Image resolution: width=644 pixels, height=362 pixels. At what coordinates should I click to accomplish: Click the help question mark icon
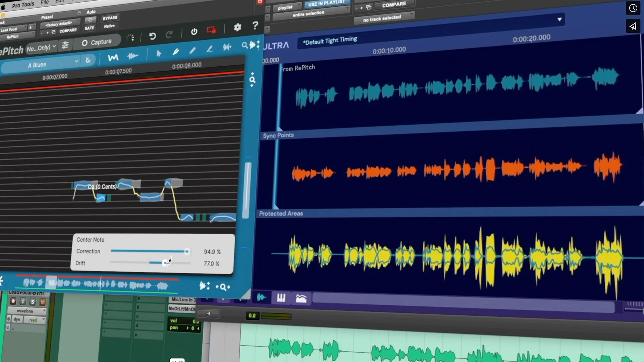255,25
